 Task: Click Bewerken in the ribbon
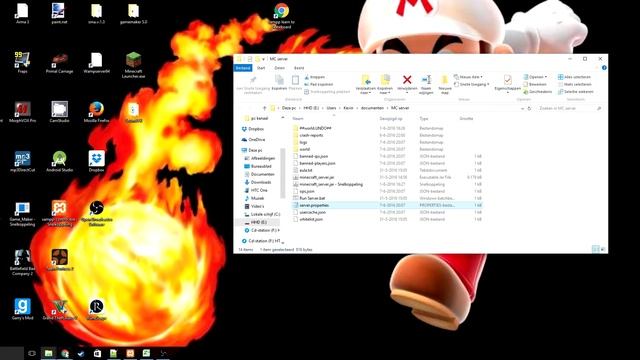click(x=535, y=84)
